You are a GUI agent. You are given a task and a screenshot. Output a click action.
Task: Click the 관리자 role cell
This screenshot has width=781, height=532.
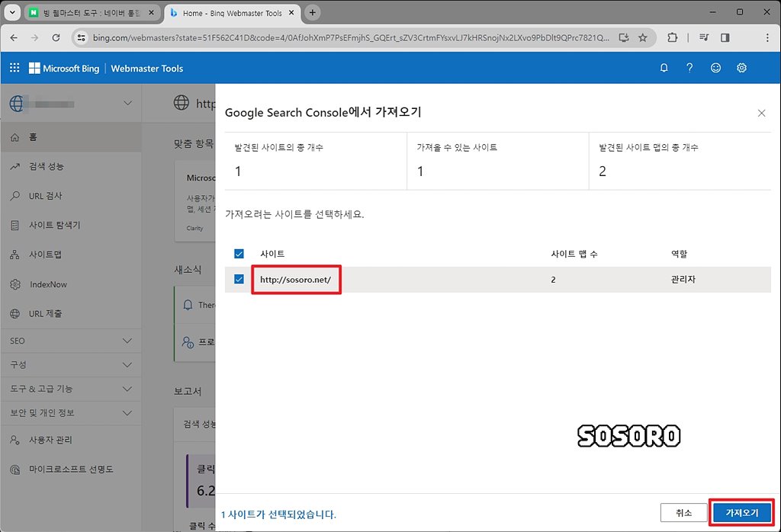pyautogui.click(x=683, y=280)
